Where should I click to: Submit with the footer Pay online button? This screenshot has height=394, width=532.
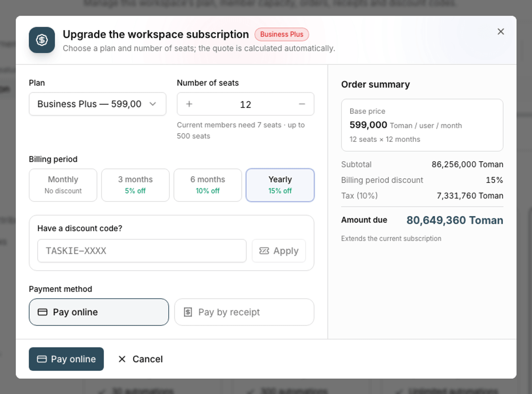point(66,359)
